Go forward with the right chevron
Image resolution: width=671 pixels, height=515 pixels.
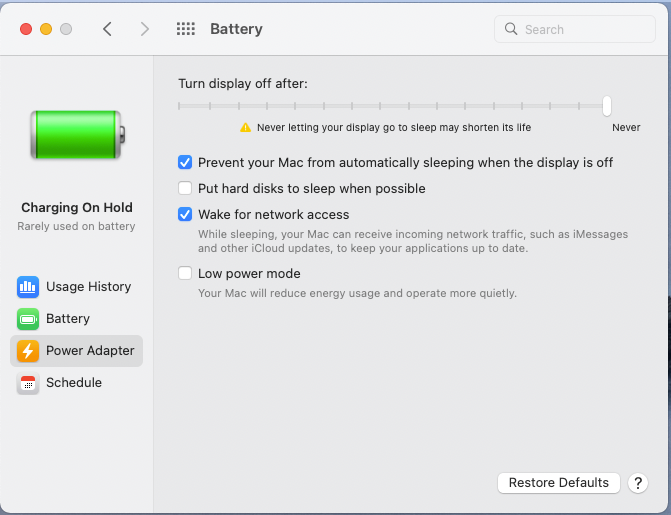point(145,29)
